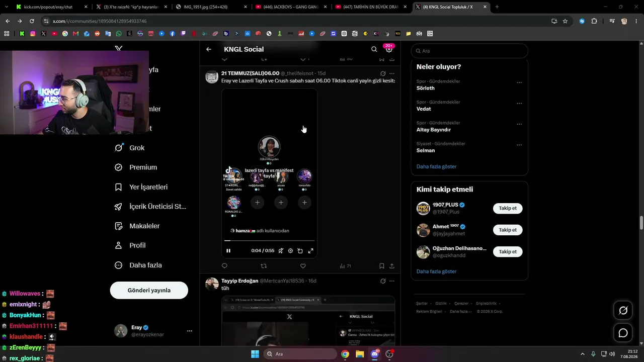Open Chrome from the taskbar
This screenshot has height=362, width=644.
pyautogui.click(x=345, y=354)
